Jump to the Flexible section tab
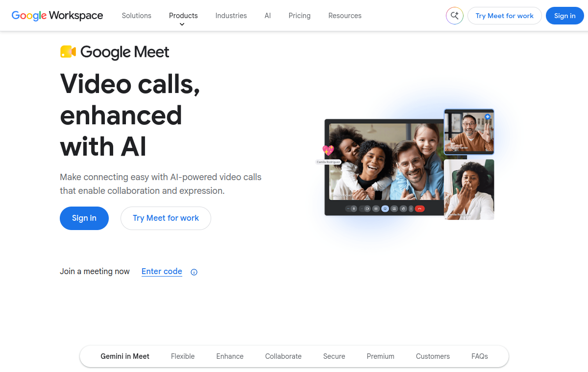The width and height of the screenshot is (588, 372). click(x=183, y=356)
